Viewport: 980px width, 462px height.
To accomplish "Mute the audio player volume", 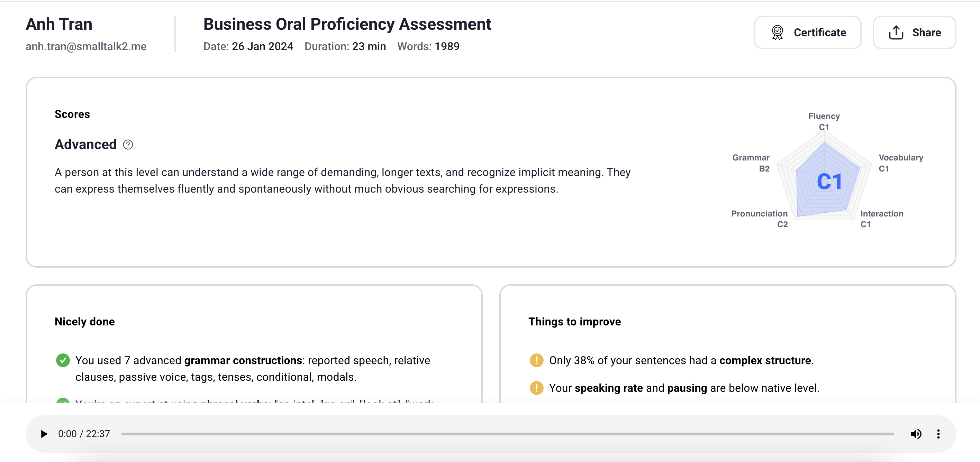I will point(916,434).
